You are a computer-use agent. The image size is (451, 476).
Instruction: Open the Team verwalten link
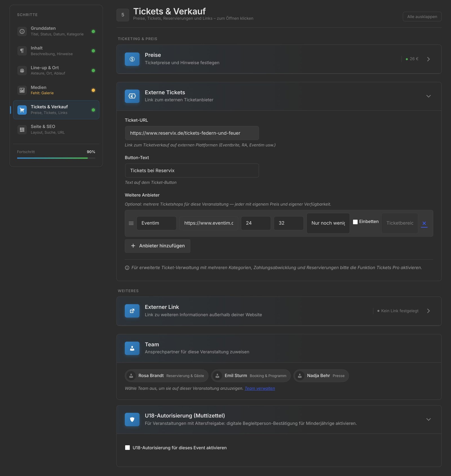[x=260, y=388]
